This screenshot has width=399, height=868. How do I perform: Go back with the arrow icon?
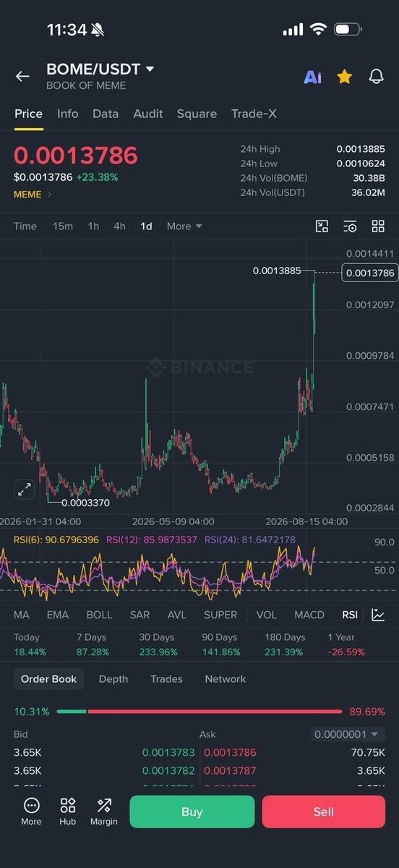click(x=22, y=76)
